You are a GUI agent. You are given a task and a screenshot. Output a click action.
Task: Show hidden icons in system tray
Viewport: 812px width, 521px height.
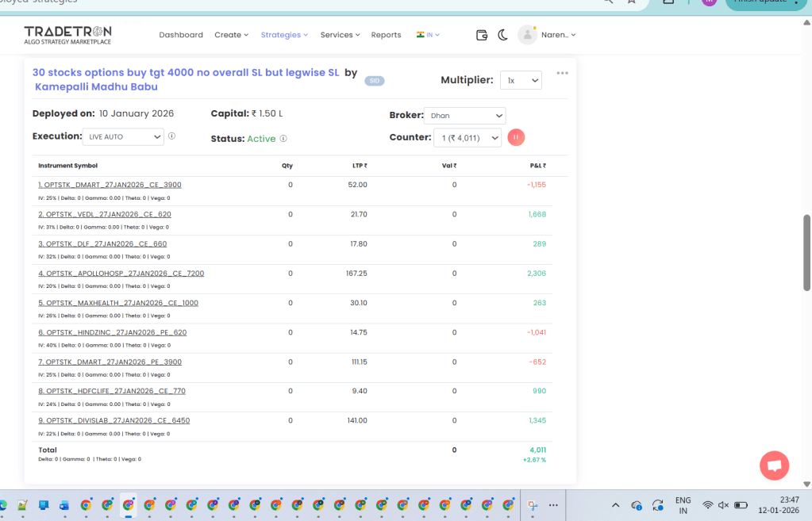(615, 504)
